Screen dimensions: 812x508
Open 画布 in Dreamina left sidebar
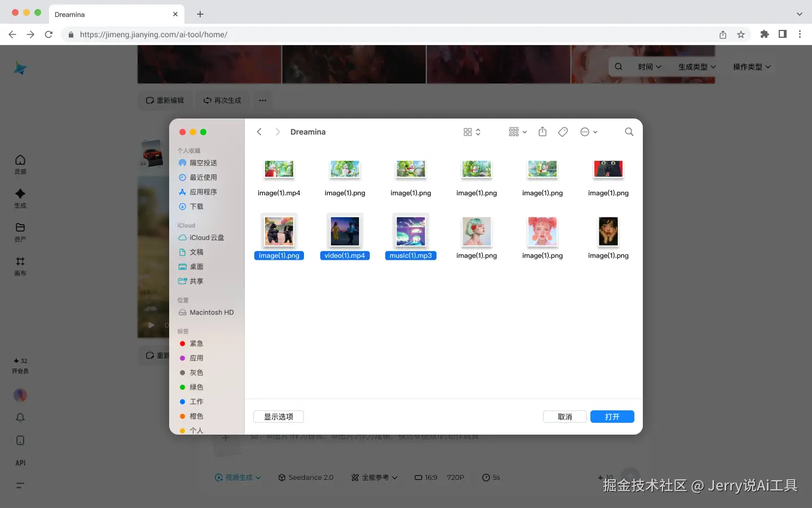(x=20, y=266)
